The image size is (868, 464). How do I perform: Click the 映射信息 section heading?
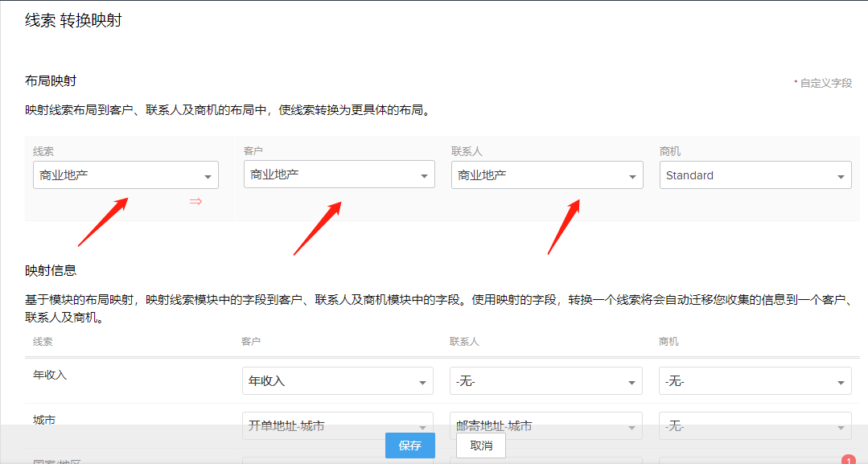click(x=51, y=271)
